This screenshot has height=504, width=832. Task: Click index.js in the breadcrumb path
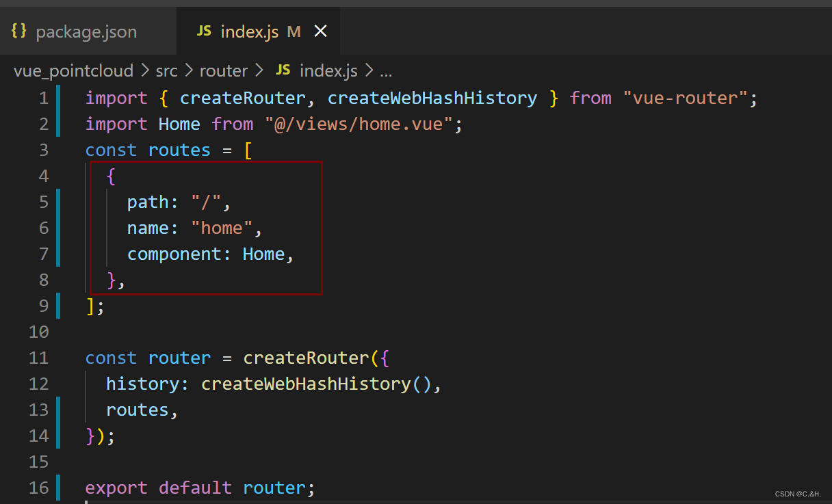328,70
